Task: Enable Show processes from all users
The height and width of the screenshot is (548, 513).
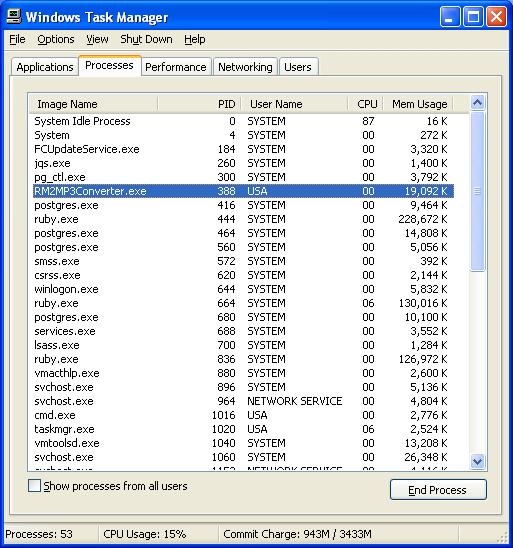Action: (34, 486)
